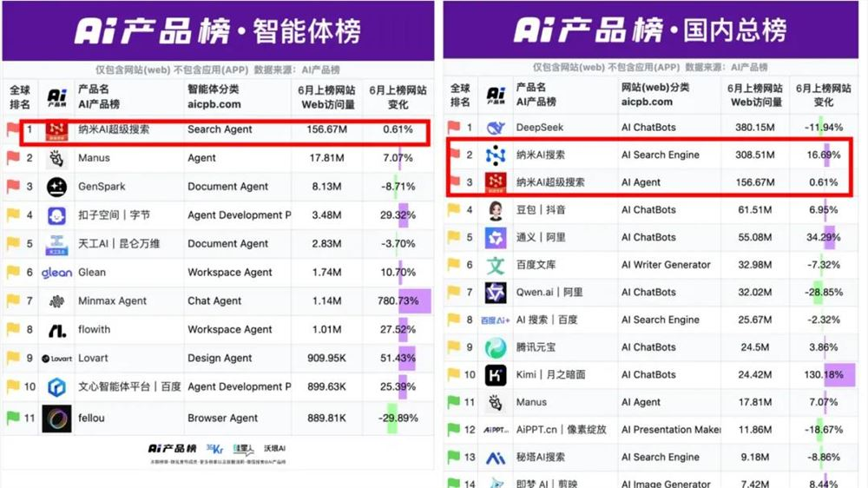Viewport: 868px width, 488px height.
Task: Click the Qwen.ai star logo
Action: [496, 293]
